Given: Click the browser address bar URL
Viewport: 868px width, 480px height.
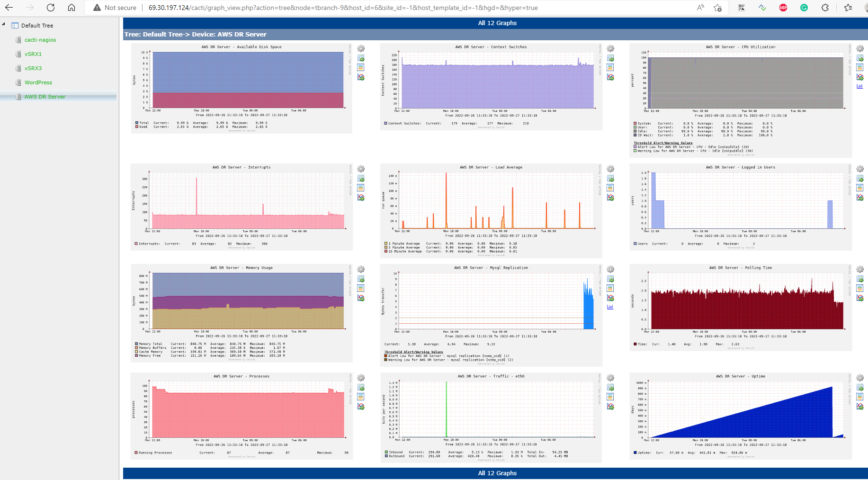Looking at the screenshot, I should tap(343, 8).
